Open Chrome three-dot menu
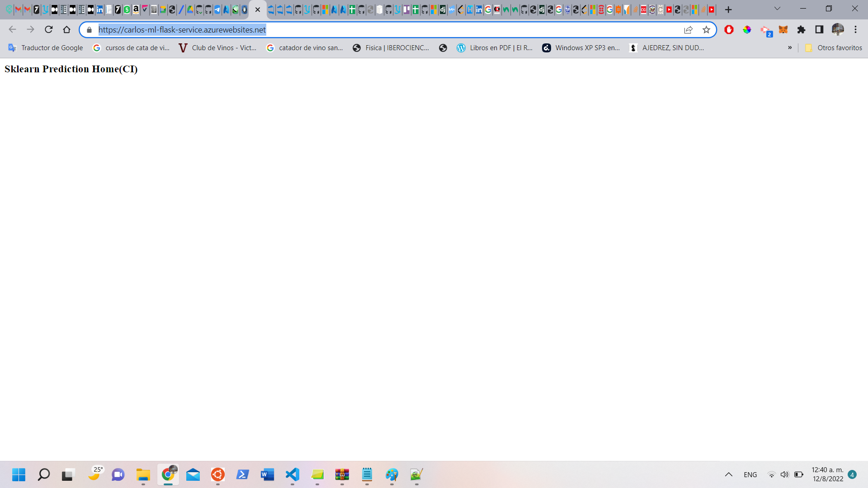 click(855, 30)
